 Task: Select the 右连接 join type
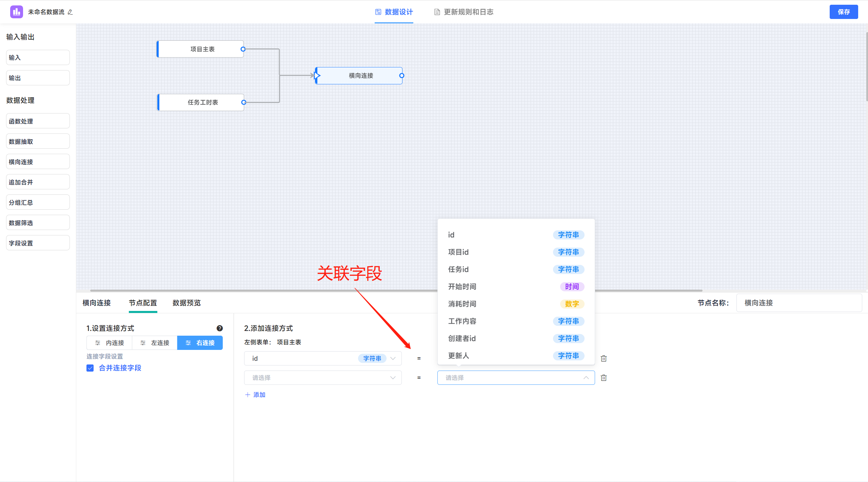pyautogui.click(x=200, y=343)
